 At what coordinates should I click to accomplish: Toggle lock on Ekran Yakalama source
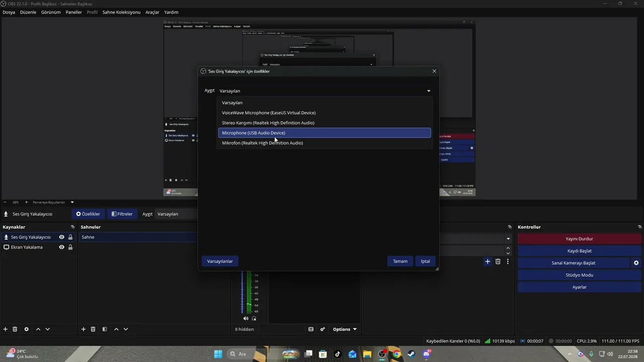70,247
